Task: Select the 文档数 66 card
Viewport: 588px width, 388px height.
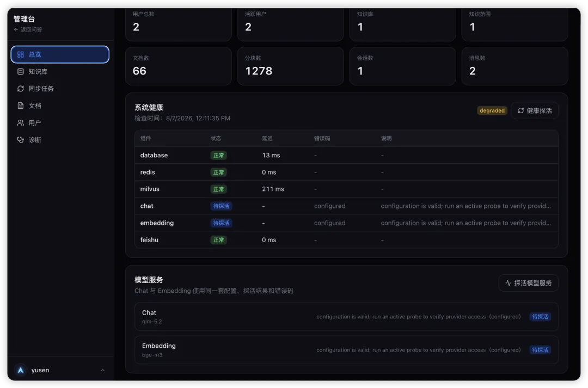Action: tap(179, 66)
